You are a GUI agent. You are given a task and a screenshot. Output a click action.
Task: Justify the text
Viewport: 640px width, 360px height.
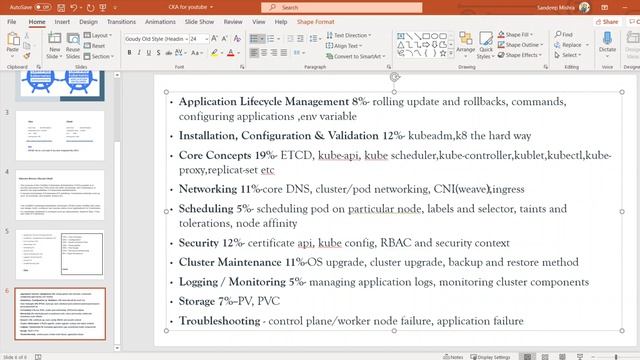[284, 53]
